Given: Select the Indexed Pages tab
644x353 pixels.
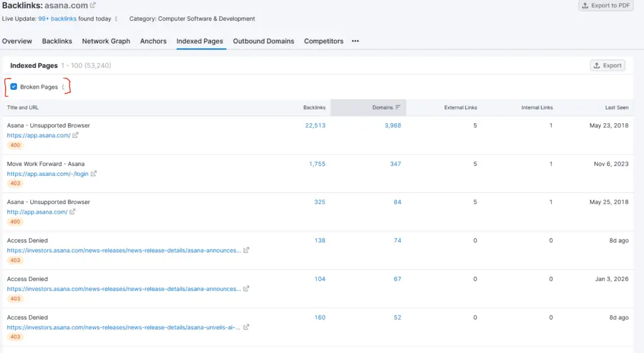Looking at the screenshot, I should pyautogui.click(x=199, y=41).
